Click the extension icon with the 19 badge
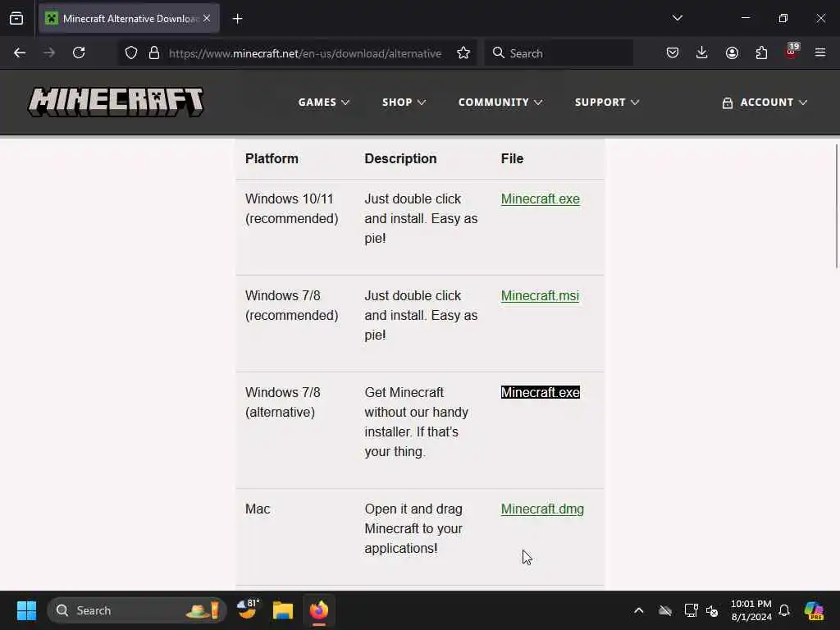Screen dimensions: 840x630 792,52
